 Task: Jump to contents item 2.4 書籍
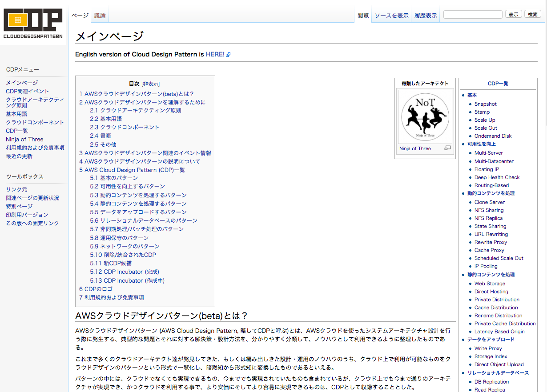coord(101,136)
